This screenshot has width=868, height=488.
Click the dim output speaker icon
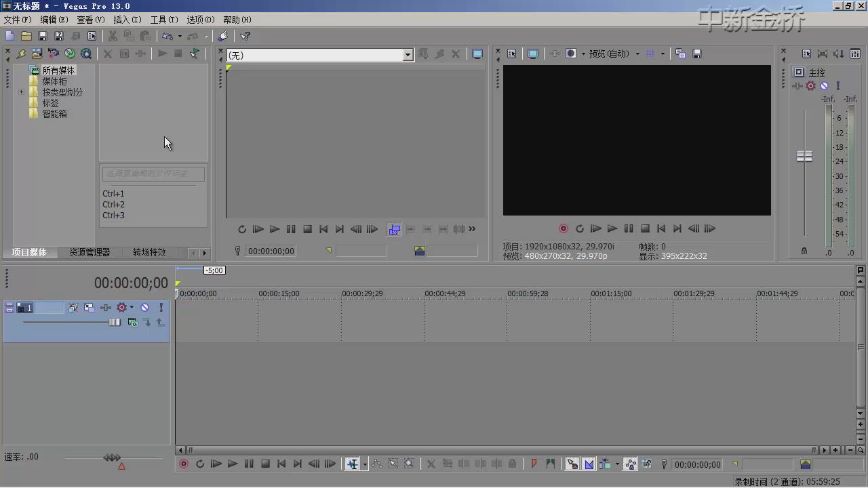[x=839, y=54]
